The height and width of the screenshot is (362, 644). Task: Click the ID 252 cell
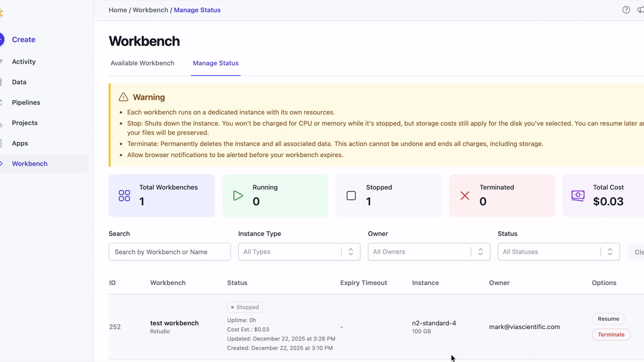pyautogui.click(x=115, y=327)
